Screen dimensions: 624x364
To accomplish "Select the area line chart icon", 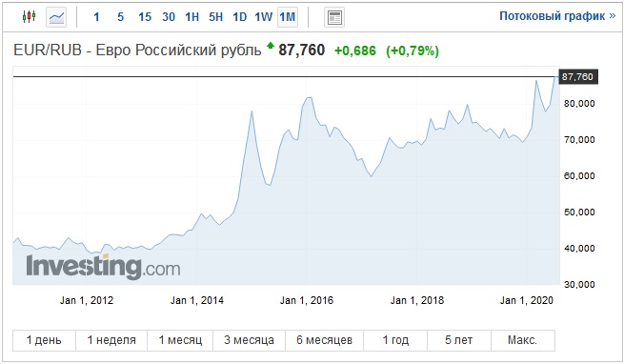I will click(x=56, y=17).
